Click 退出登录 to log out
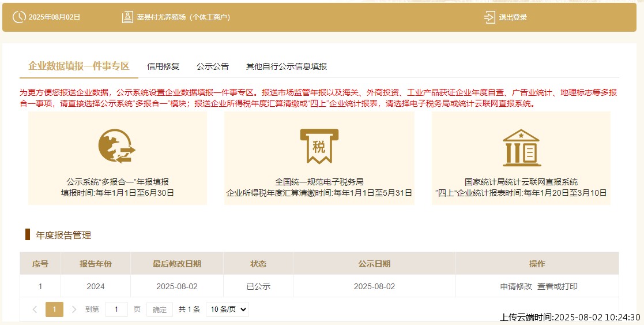This screenshot has height=325, width=644. [513, 17]
